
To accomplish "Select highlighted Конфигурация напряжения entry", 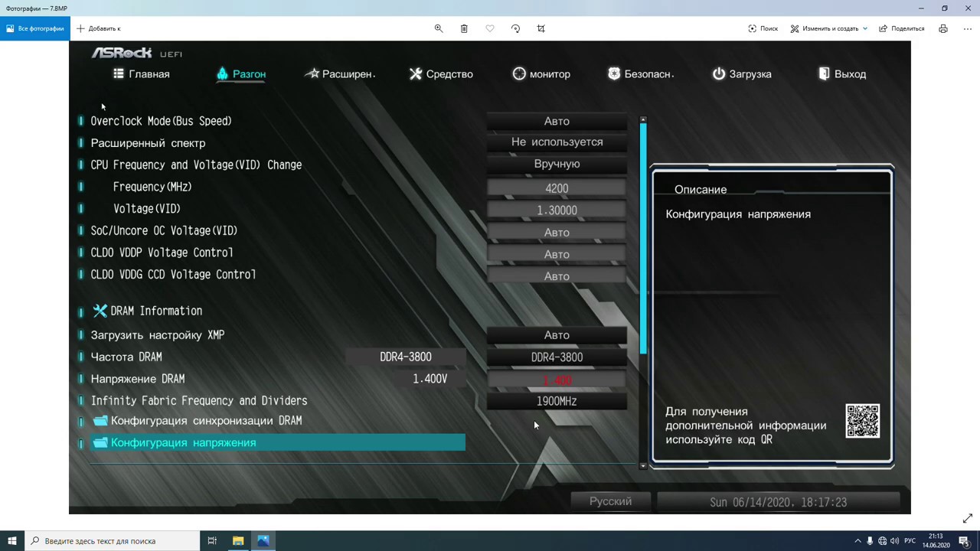I will click(278, 442).
